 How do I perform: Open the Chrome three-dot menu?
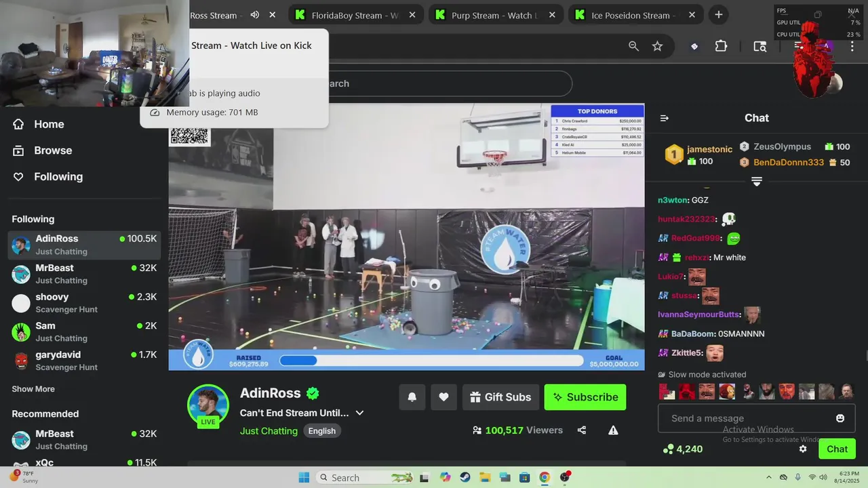pos(852,46)
